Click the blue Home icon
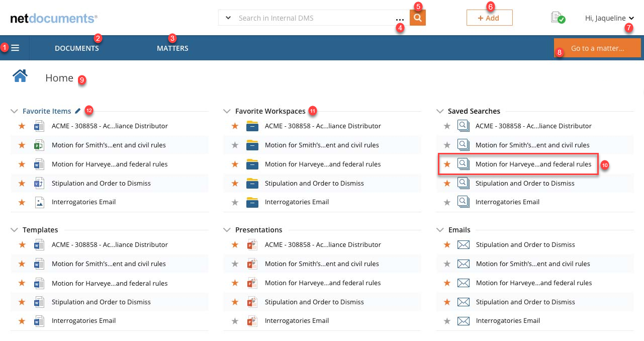The image size is (644, 341). click(x=20, y=76)
